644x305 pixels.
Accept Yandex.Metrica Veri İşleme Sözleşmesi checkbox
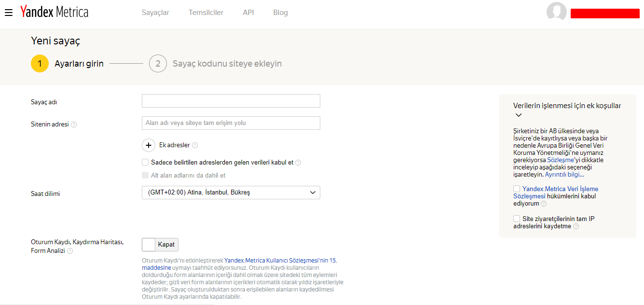click(517, 189)
